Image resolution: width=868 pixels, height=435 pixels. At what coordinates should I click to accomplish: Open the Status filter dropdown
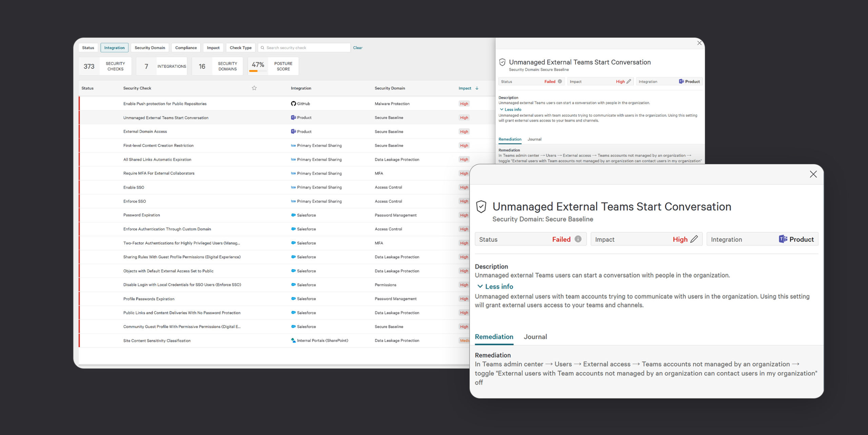click(88, 48)
